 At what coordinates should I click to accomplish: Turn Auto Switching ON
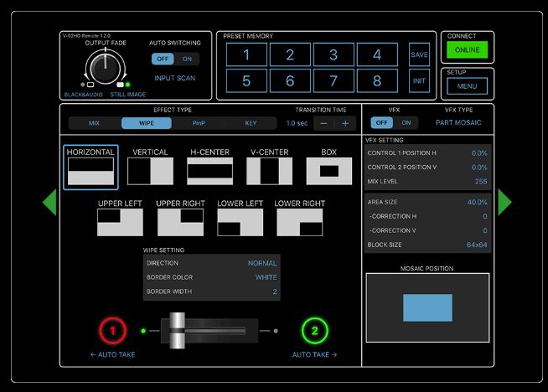tap(187, 59)
